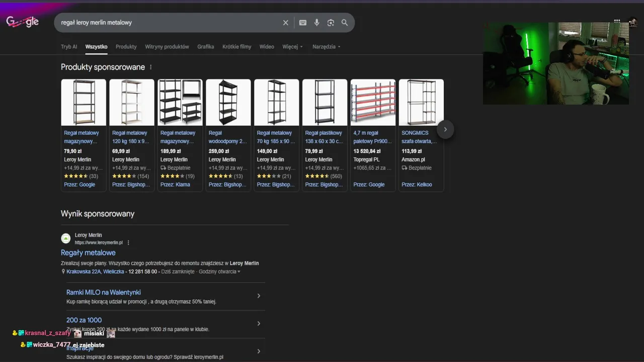644x362 pixels.
Task: Click the Topregal PL seller name
Action: click(x=366, y=159)
